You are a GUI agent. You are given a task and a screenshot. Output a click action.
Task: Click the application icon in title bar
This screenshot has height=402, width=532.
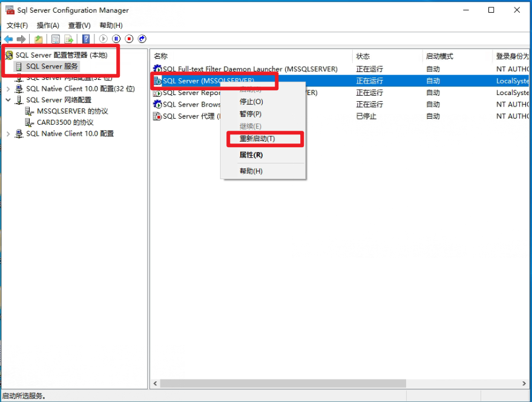coord(10,10)
